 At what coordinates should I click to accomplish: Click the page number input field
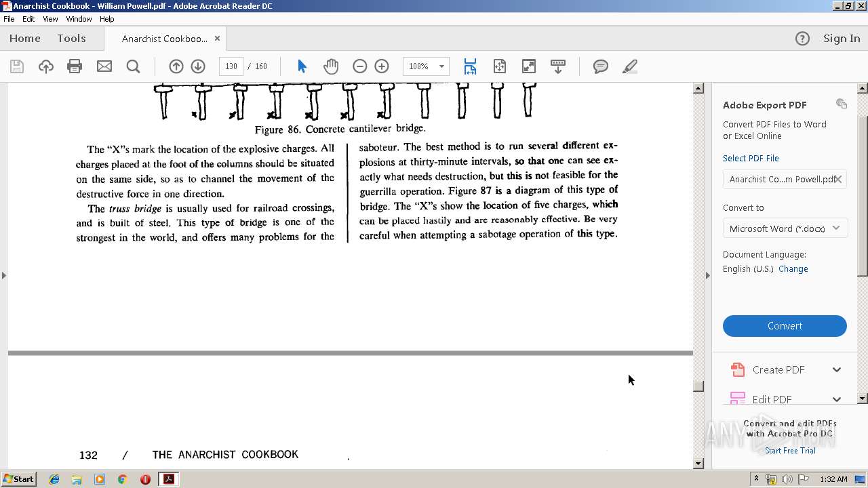pyautogui.click(x=231, y=66)
